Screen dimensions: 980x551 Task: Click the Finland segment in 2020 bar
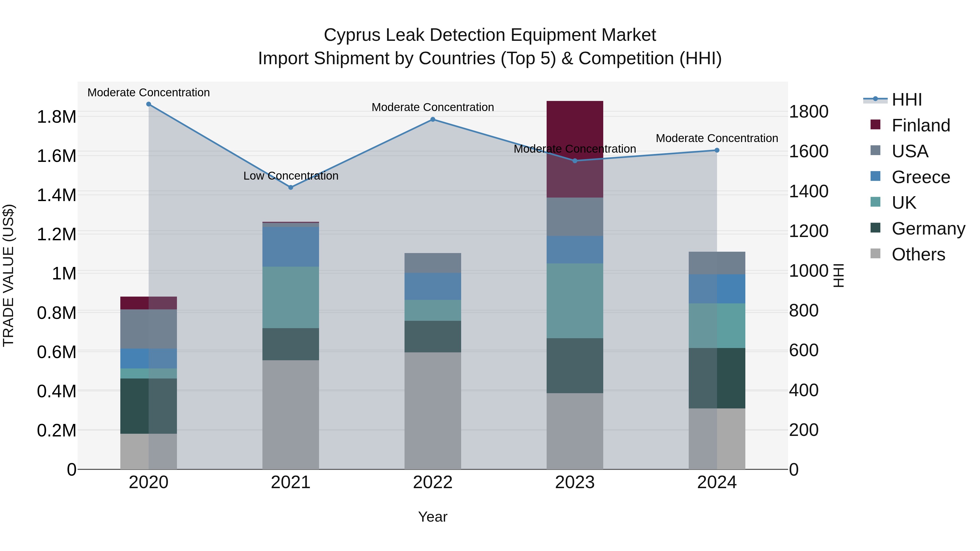pos(149,303)
